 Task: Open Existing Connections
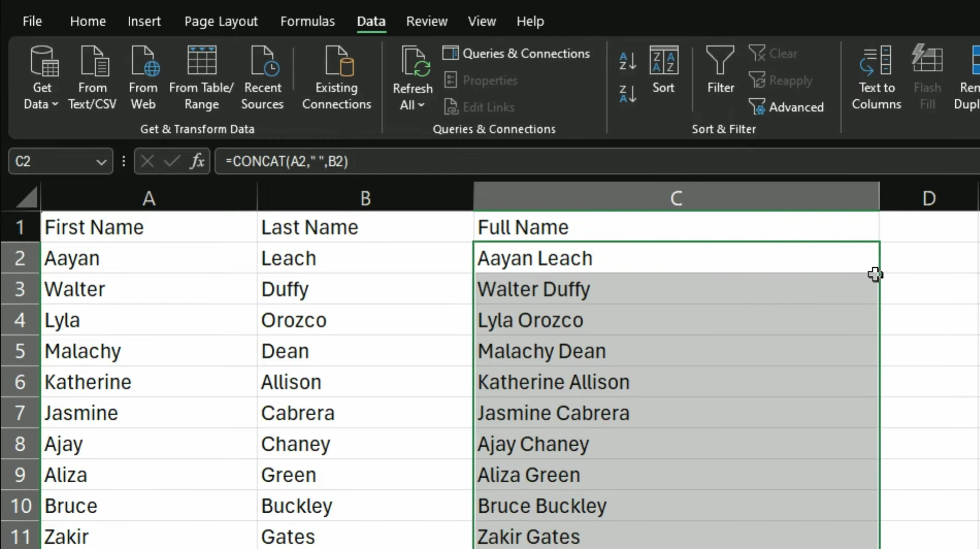(337, 78)
